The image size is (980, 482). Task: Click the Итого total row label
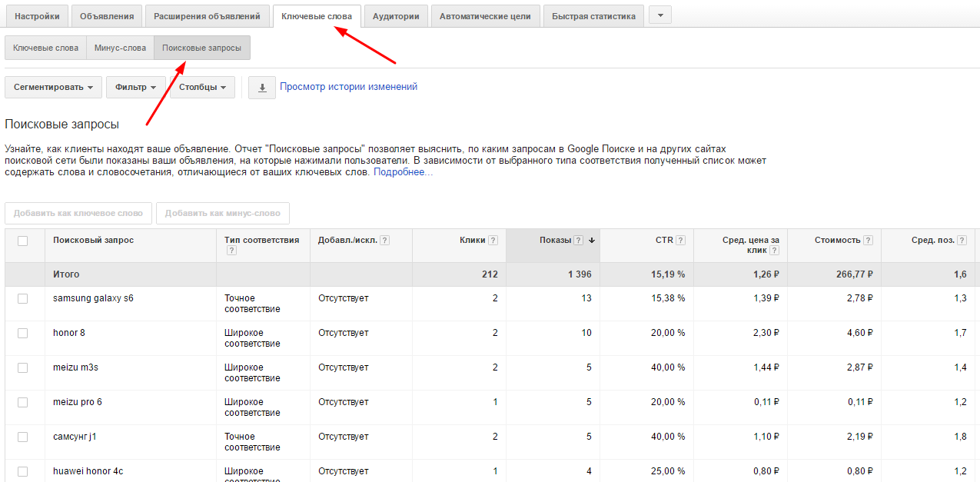point(66,274)
